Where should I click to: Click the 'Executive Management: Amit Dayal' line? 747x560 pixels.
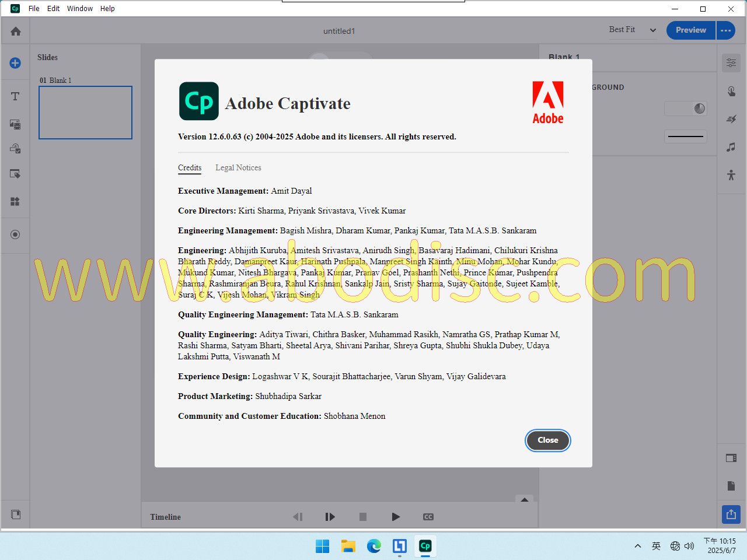pos(245,191)
